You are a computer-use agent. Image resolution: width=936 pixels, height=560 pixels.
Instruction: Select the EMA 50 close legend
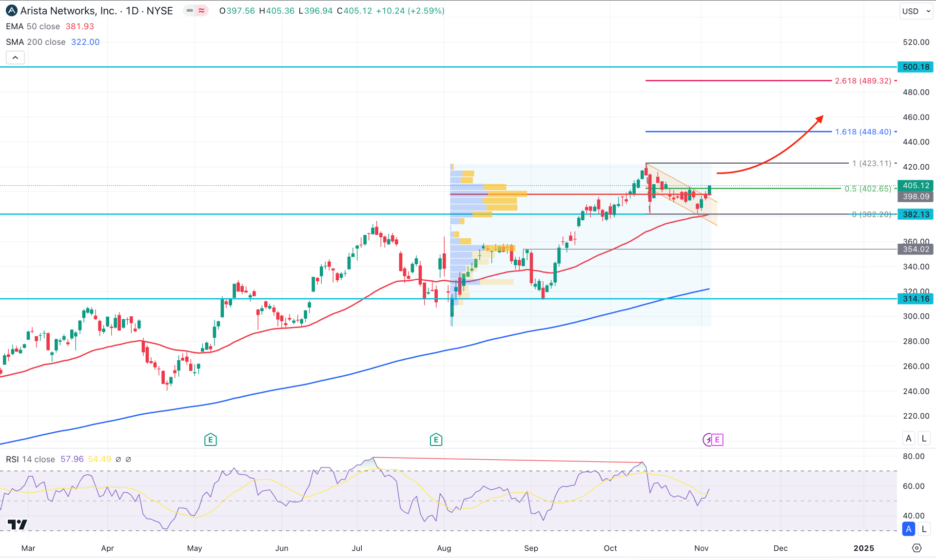[33, 26]
